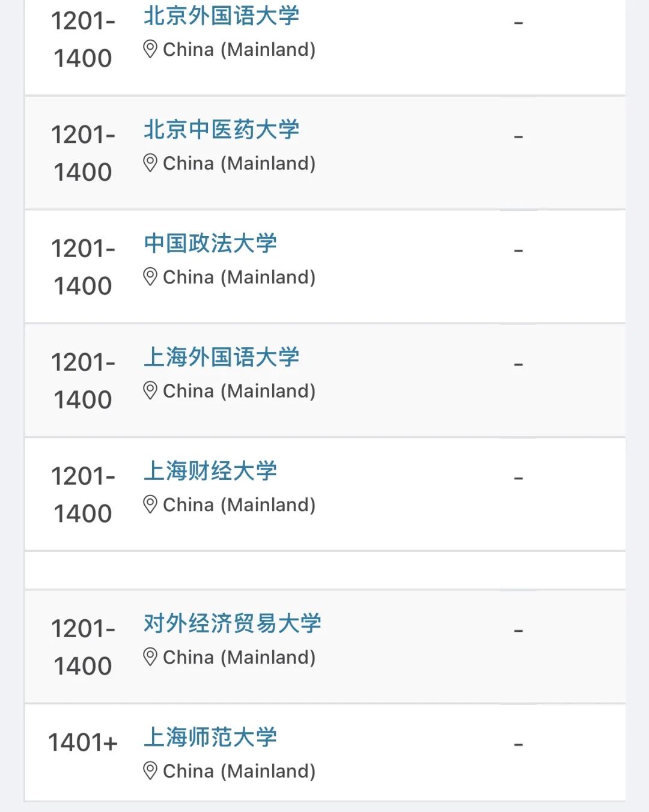
Task: Click location pin icon under 上海外国语大学
Action: (x=150, y=390)
